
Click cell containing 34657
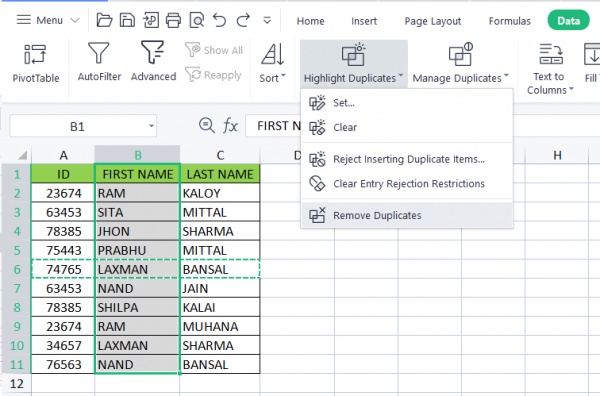click(x=63, y=345)
